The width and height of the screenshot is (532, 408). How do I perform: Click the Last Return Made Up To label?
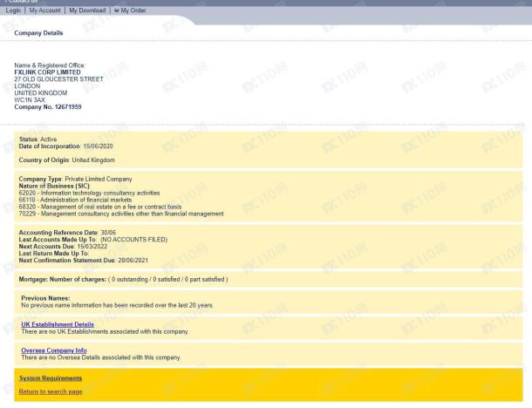pyautogui.click(x=53, y=254)
